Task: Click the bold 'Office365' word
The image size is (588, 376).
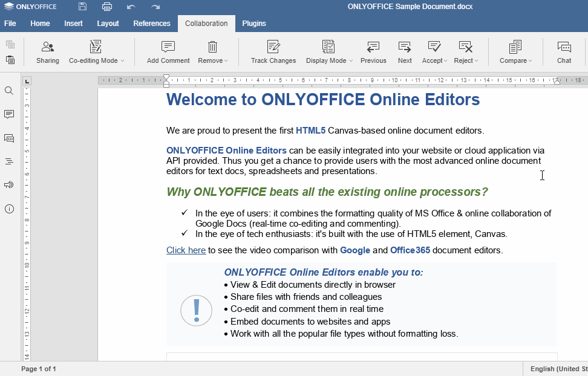Action: (x=410, y=250)
